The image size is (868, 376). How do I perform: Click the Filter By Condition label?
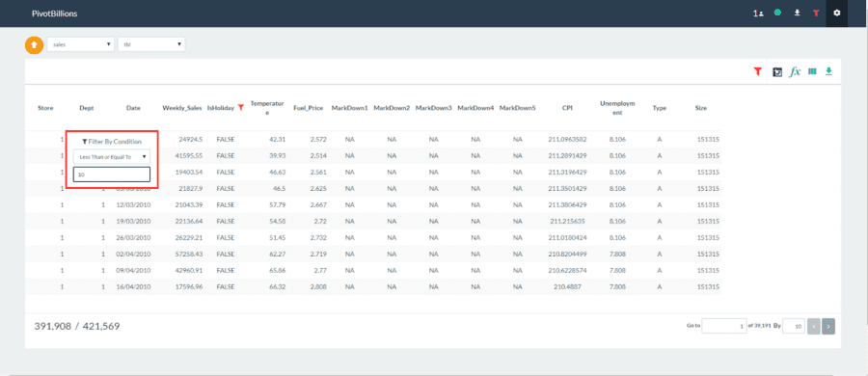[112, 141]
